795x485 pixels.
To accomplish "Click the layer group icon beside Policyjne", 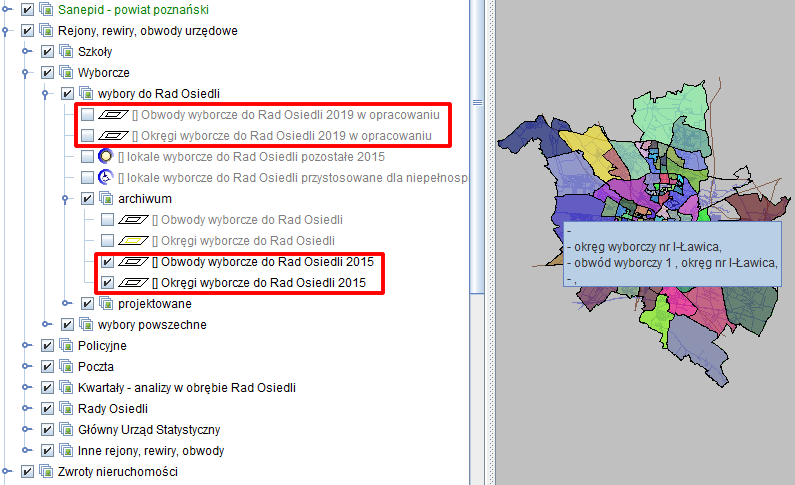I will click(46, 345).
